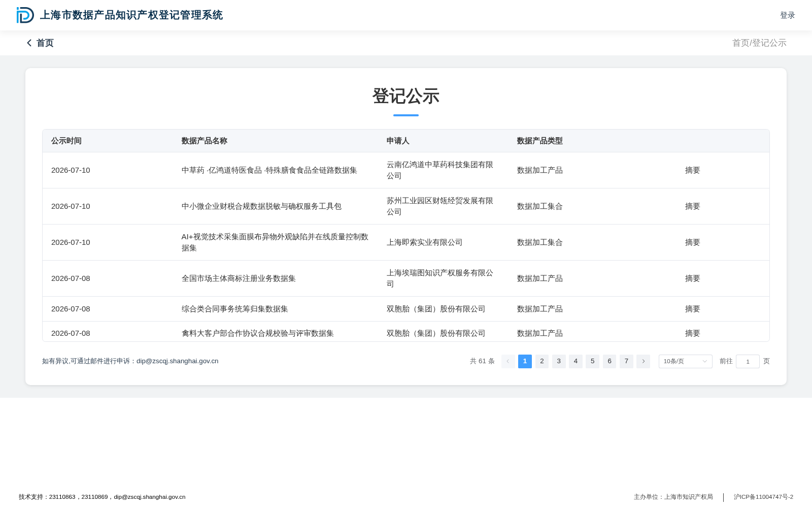812x508 pixels.
Task: Click 首页 back link
Action: click(x=45, y=43)
